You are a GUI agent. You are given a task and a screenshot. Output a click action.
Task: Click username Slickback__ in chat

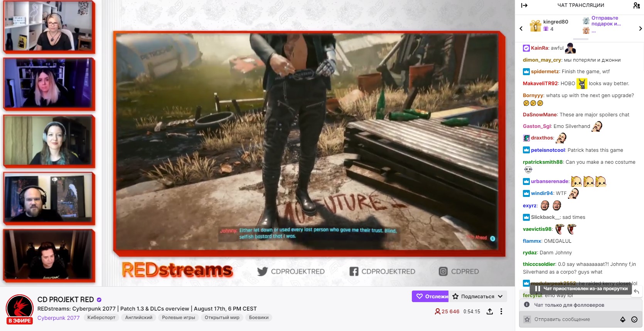click(545, 217)
